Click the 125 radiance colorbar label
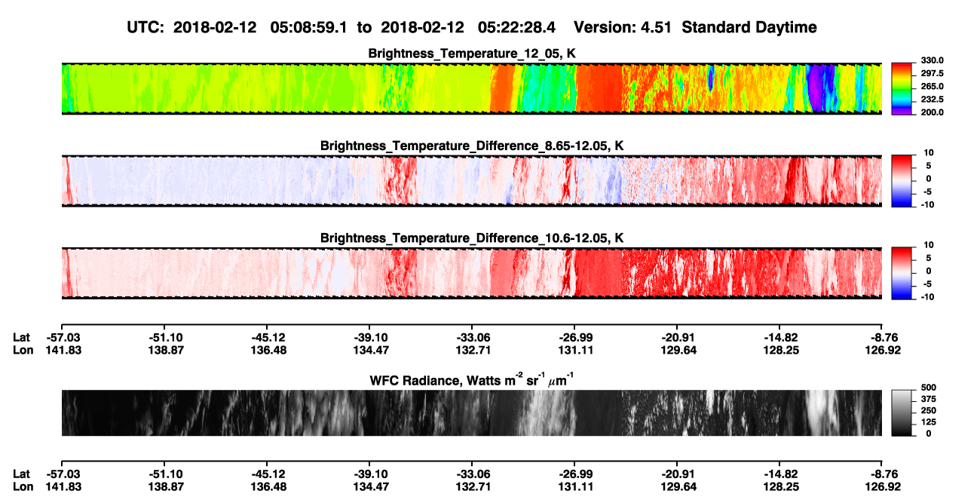The width and height of the screenshot is (980, 503). click(928, 422)
